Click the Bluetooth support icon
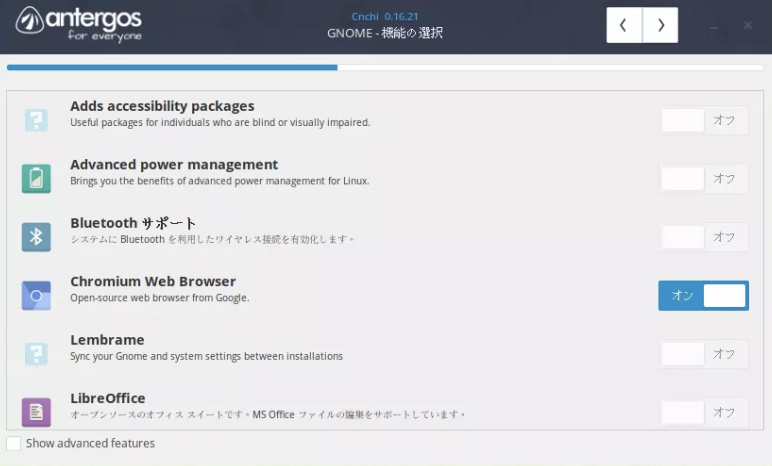This screenshot has width=772, height=466. [x=36, y=237]
